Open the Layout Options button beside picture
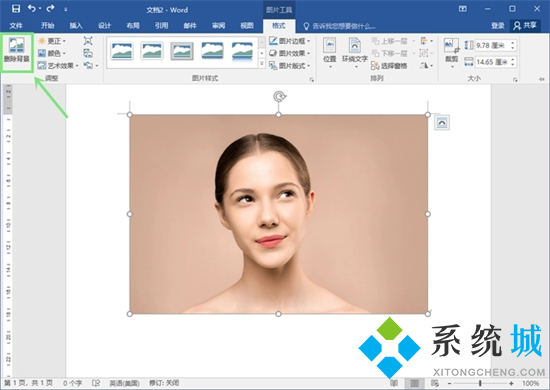This screenshot has width=550, height=390. (x=442, y=123)
